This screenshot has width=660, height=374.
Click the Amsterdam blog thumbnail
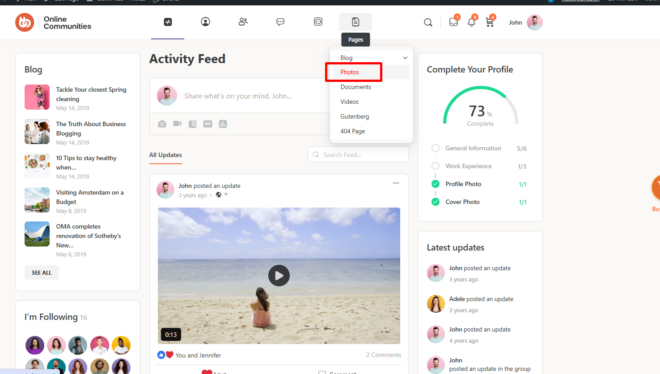(37, 200)
